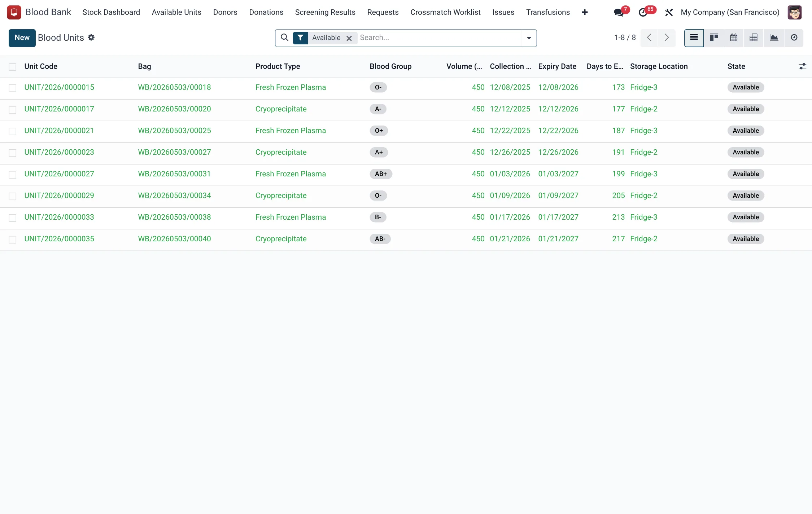The image size is (812, 514).
Task: Tick the select-all header checkbox
Action: click(x=13, y=67)
